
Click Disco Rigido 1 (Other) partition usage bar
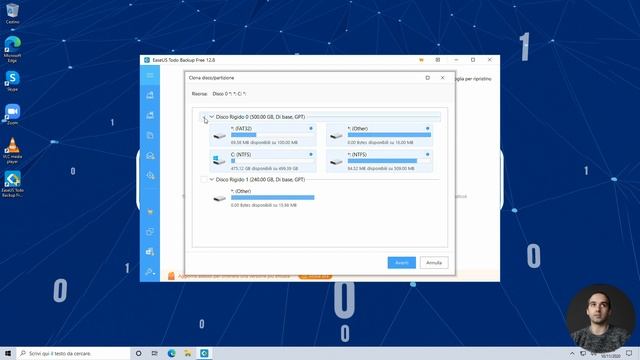[x=272, y=198]
